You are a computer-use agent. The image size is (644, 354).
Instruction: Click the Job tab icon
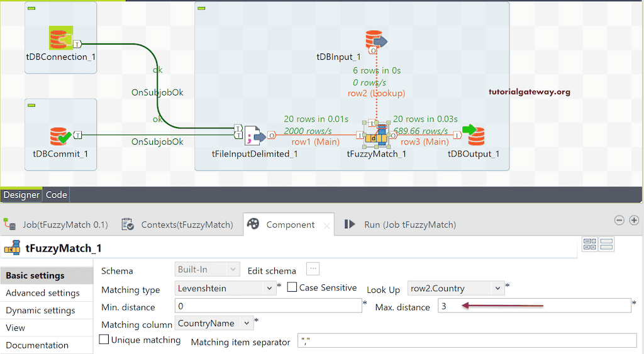coord(10,224)
